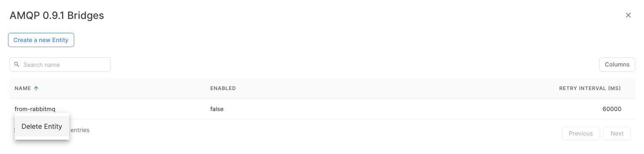Viewport: 644px width, 154px height.
Task: Click the magnifier icon in search box
Action: click(17, 64)
